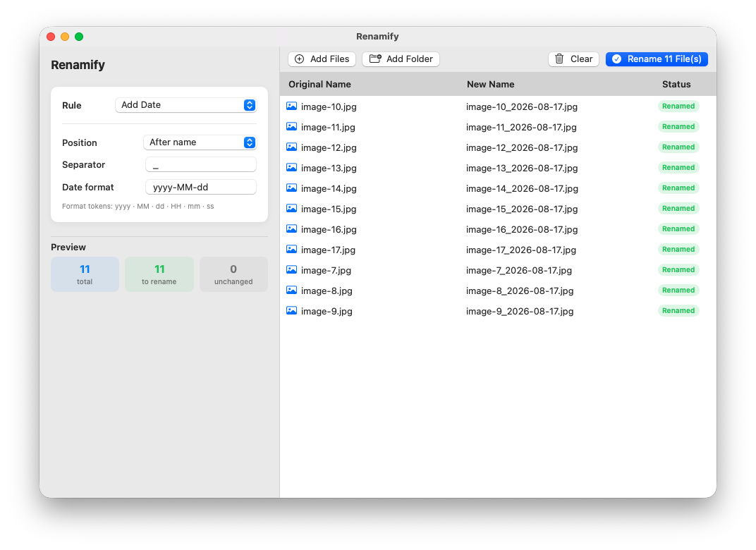This screenshot has width=756, height=550.
Task: Click the Date format input field
Action: pos(200,187)
